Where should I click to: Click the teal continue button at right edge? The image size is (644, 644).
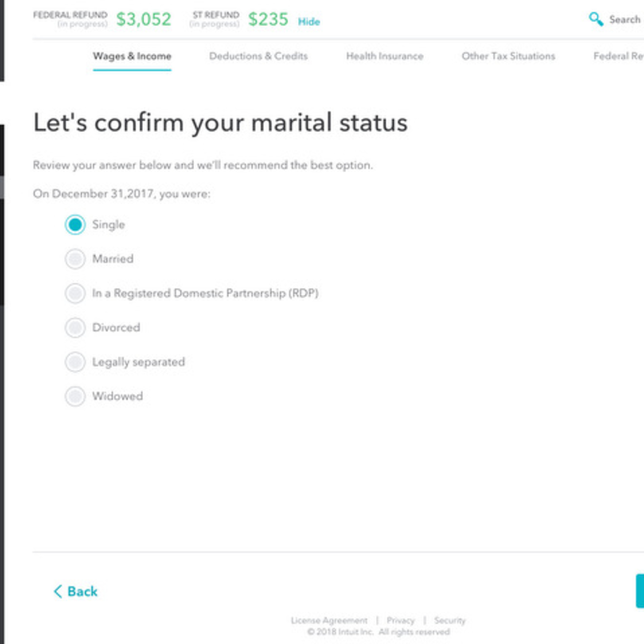pyautogui.click(x=640, y=591)
